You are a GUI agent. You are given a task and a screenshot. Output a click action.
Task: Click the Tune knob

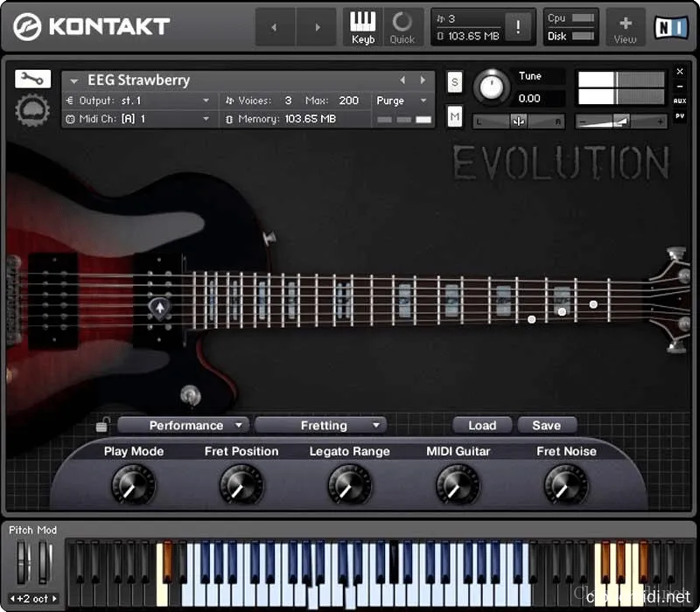point(492,87)
